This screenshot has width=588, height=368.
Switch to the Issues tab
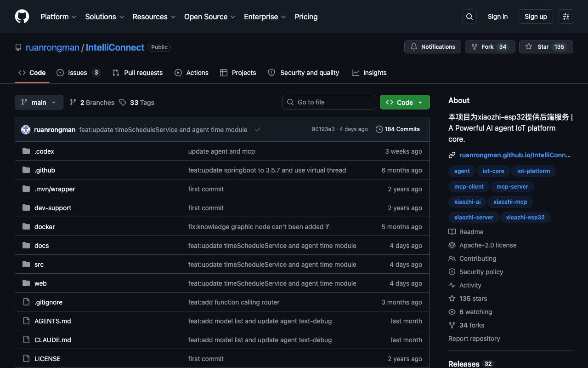78,73
